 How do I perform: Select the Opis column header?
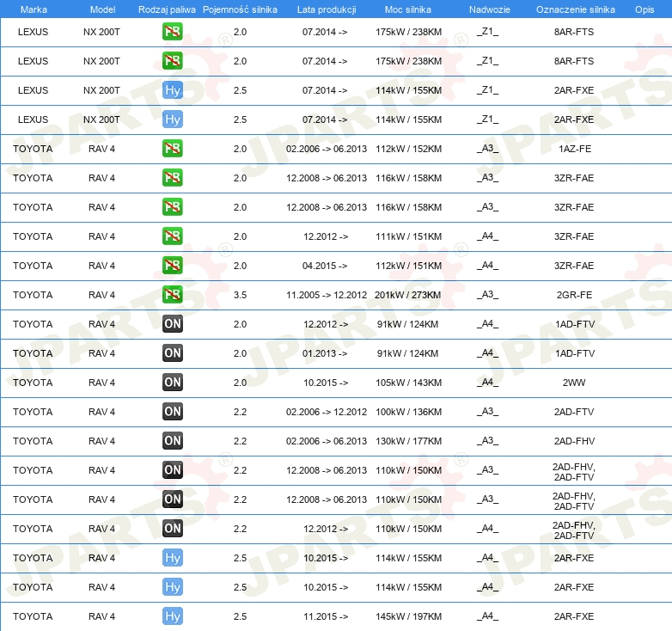click(x=644, y=9)
